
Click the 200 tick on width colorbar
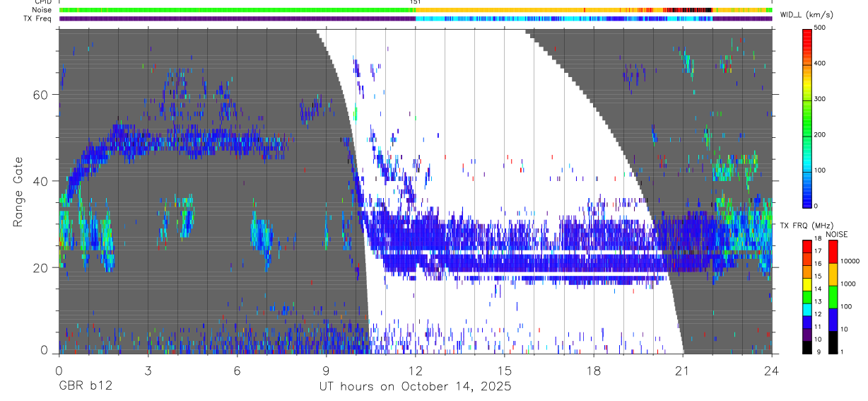(x=821, y=134)
